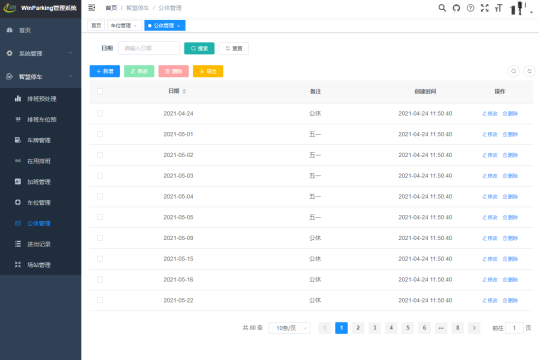
Task: Open the font size setting icon
Action: click(499, 8)
